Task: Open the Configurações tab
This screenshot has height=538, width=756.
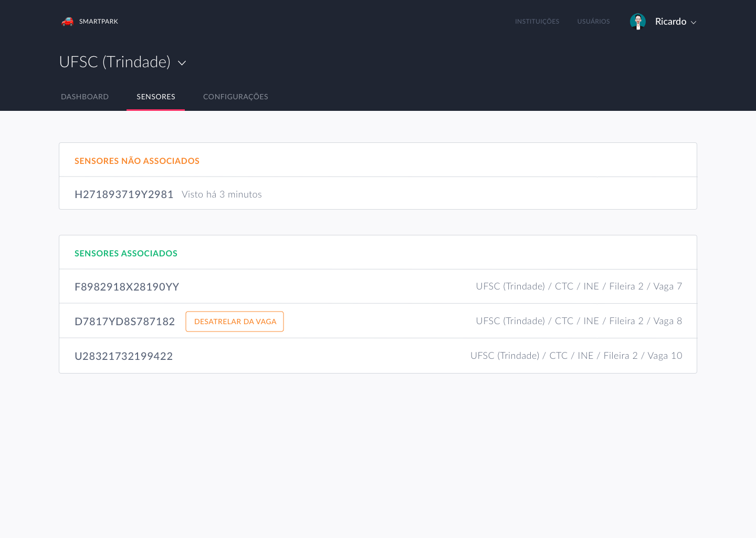Action: [235, 97]
